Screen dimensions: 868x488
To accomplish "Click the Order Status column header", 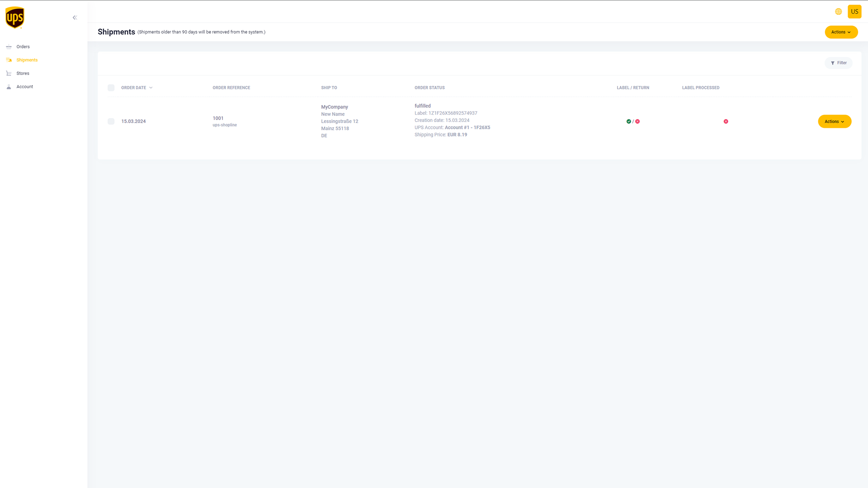I will 429,88.
